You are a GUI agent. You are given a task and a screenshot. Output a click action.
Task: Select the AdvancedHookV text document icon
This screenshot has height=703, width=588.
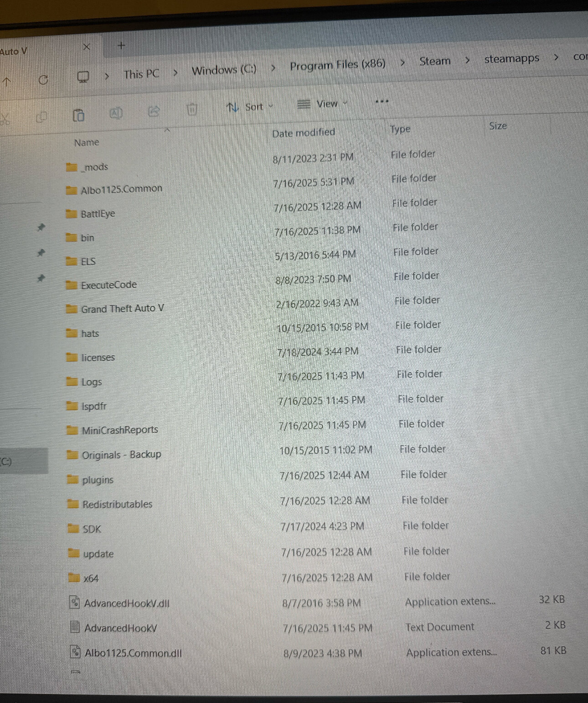pyautogui.click(x=75, y=627)
